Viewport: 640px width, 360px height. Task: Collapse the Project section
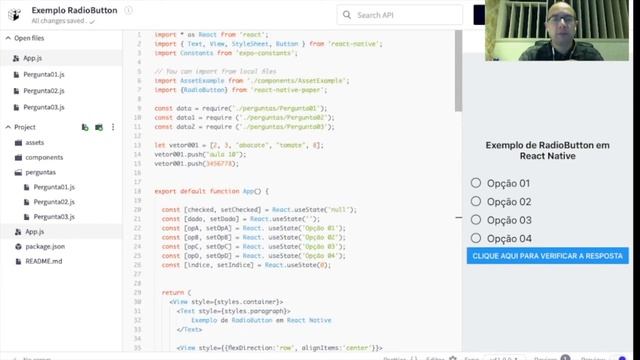point(8,127)
